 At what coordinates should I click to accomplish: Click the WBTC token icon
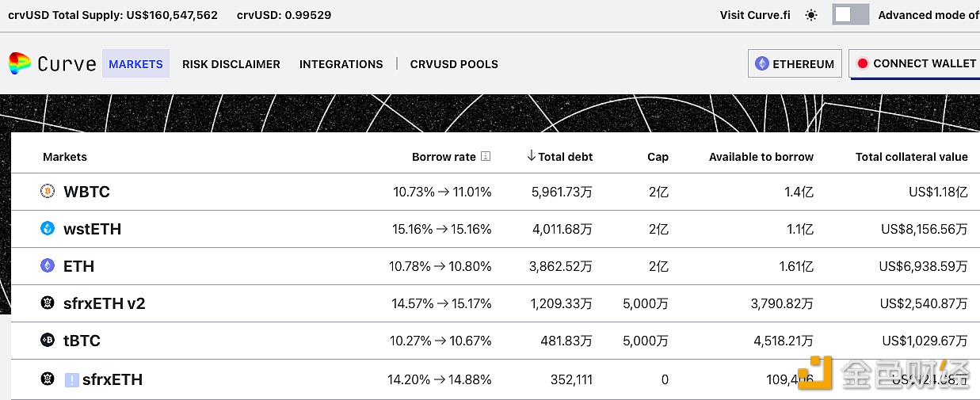pyautogui.click(x=48, y=191)
